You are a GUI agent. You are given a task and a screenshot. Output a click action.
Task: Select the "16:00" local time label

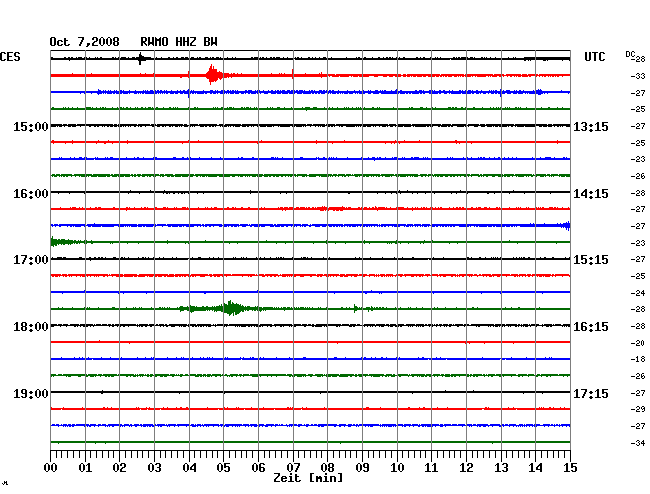point(31,194)
